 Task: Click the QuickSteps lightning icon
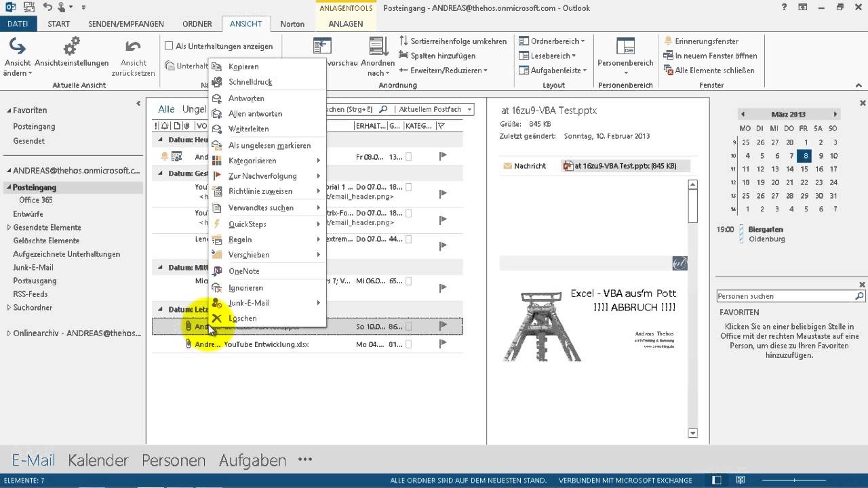pyautogui.click(x=217, y=224)
